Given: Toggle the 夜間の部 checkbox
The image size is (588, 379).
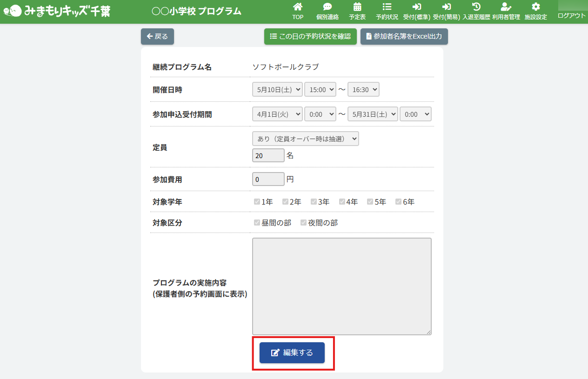Looking at the screenshot, I should point(303,223).
